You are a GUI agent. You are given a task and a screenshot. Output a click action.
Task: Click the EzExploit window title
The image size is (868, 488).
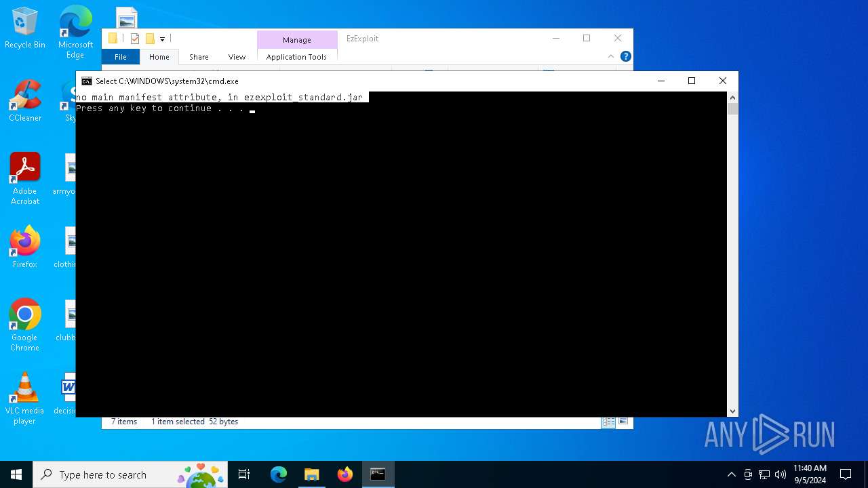coord(362,39)
